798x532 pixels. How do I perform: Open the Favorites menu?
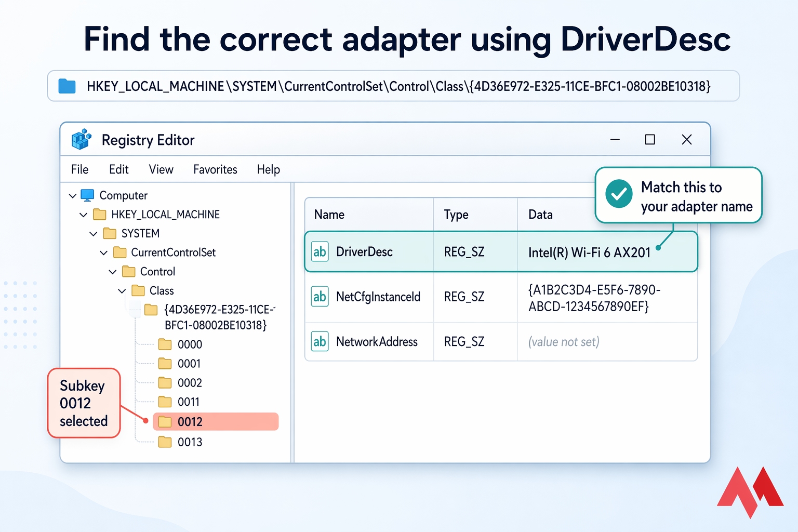[x=215, y=169]
